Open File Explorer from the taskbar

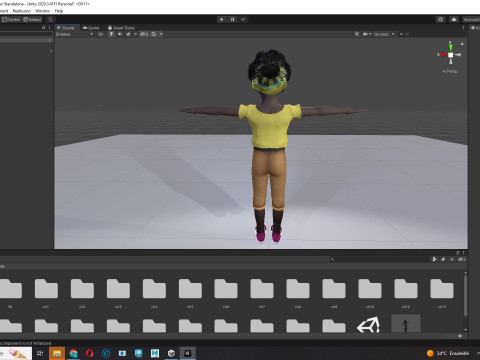coord(57,353)
